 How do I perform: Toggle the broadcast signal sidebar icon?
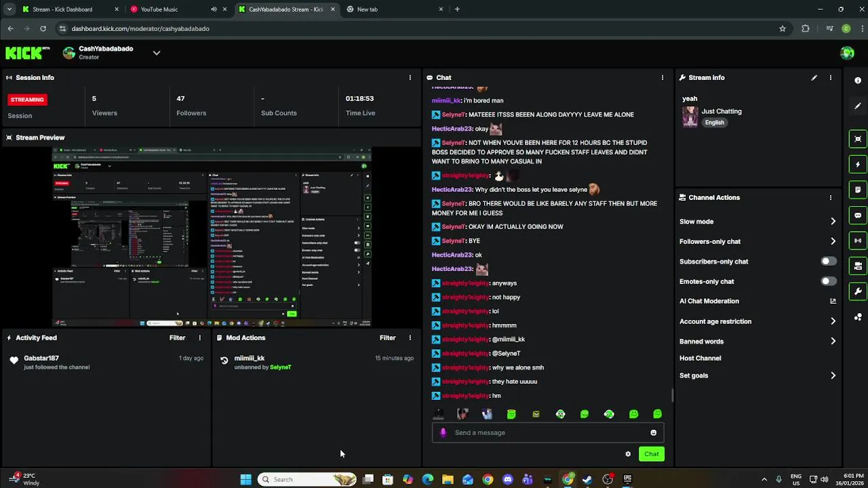(x=858, y=241)
